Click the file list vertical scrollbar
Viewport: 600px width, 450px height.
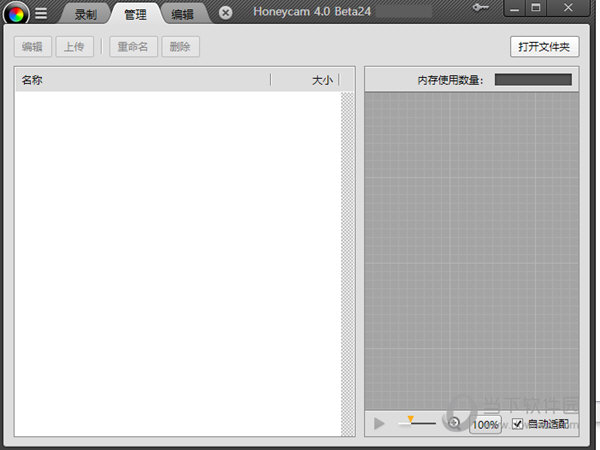pos(347,264)
